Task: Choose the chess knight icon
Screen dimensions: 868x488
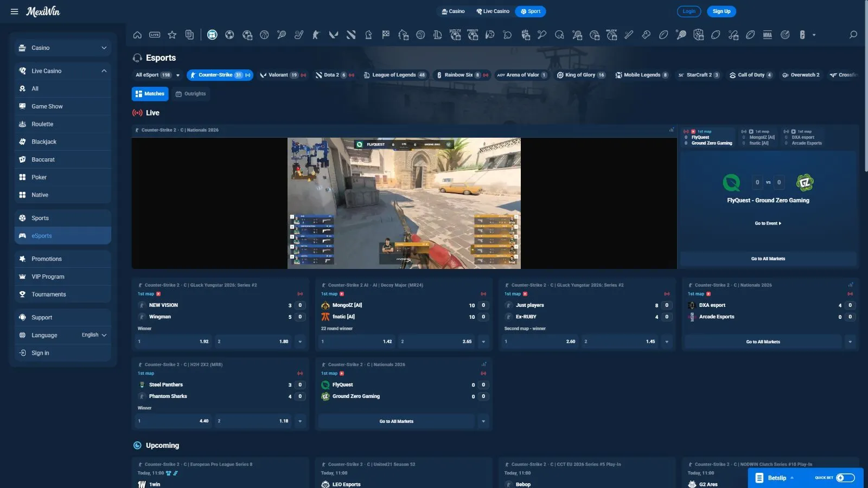Action: point(368,35)
